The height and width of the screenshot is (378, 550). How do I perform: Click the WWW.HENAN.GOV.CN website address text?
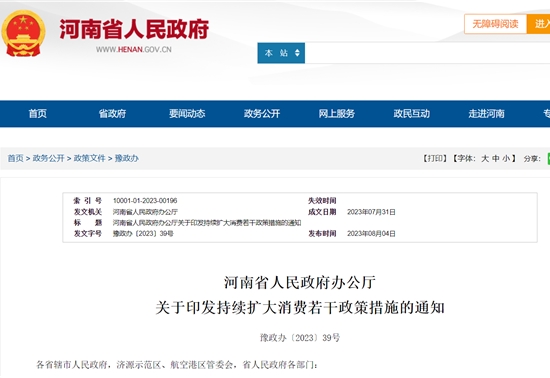(x=134, y=49)
